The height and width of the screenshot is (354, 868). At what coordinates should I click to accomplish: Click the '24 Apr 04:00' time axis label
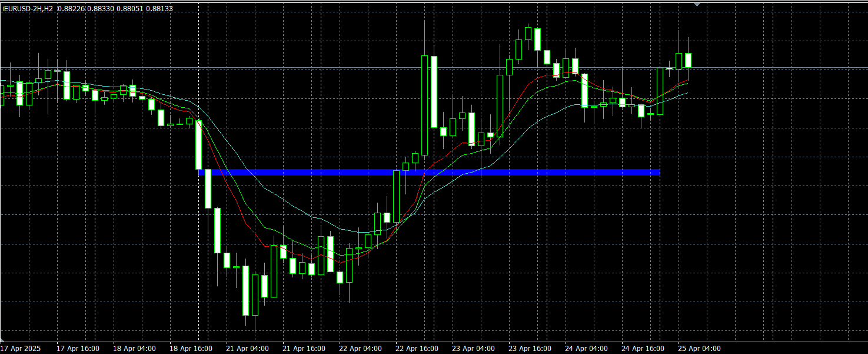point(586,349)
